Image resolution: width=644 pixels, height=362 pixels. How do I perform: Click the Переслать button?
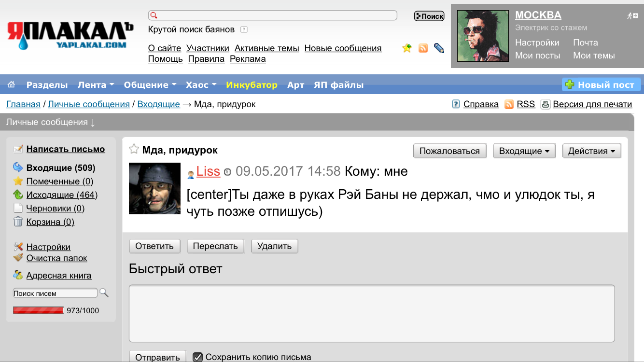215,246
